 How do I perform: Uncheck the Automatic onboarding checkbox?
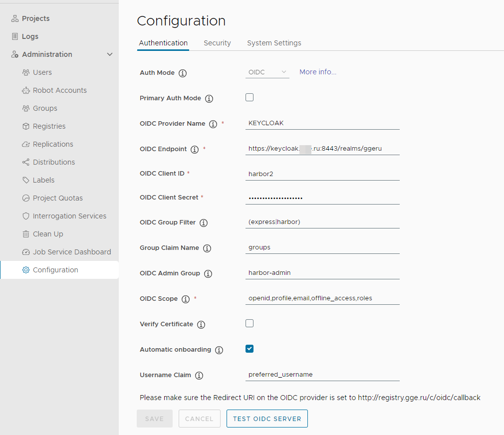tap(250, 349)
